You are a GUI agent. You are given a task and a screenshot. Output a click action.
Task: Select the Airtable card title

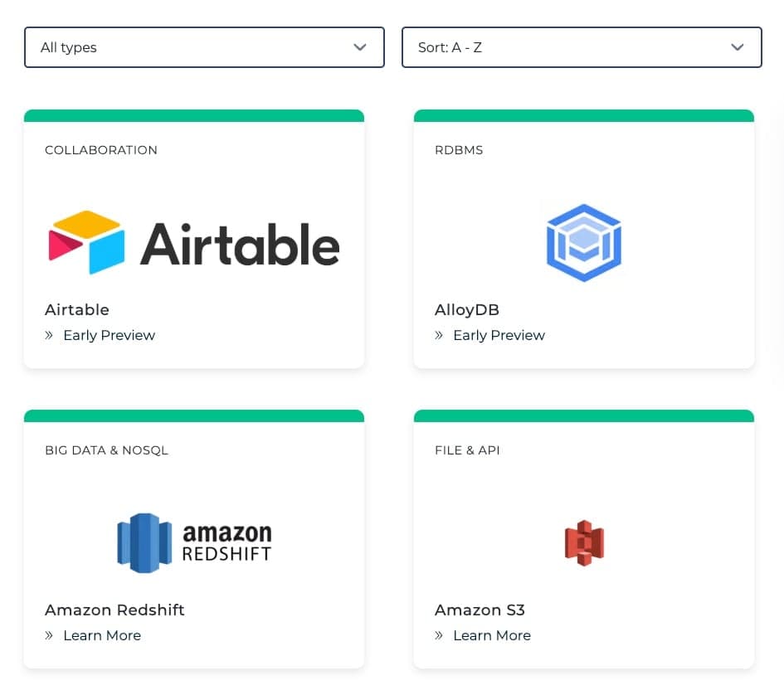click(x=77, y=310)
